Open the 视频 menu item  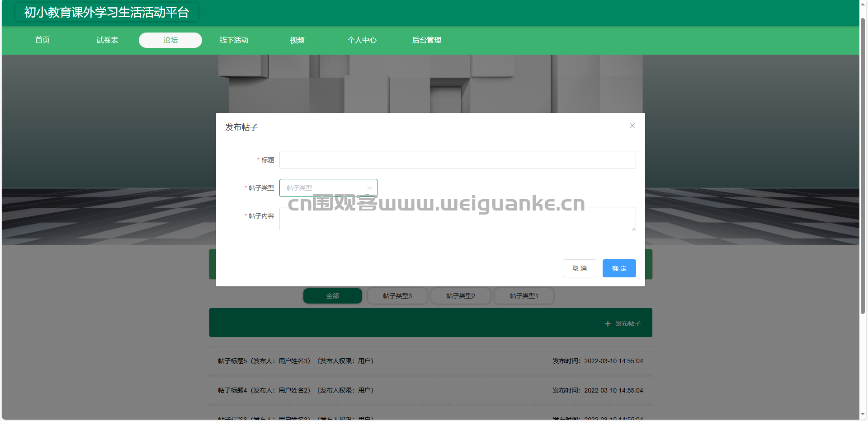pyautogui.click(x=297, y=40)
